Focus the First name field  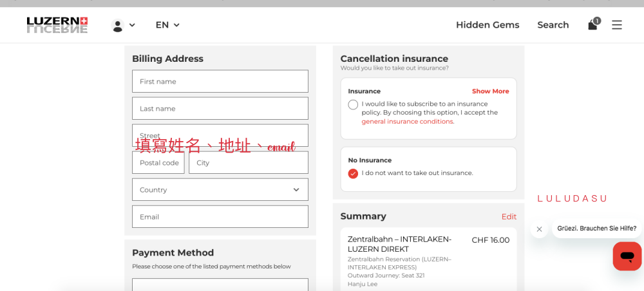(220, 81)
